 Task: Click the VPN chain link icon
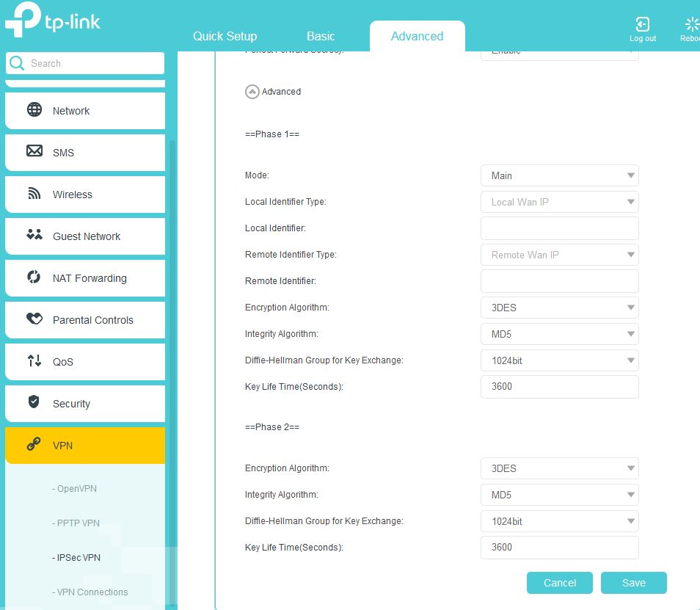(x=34, y=444)
